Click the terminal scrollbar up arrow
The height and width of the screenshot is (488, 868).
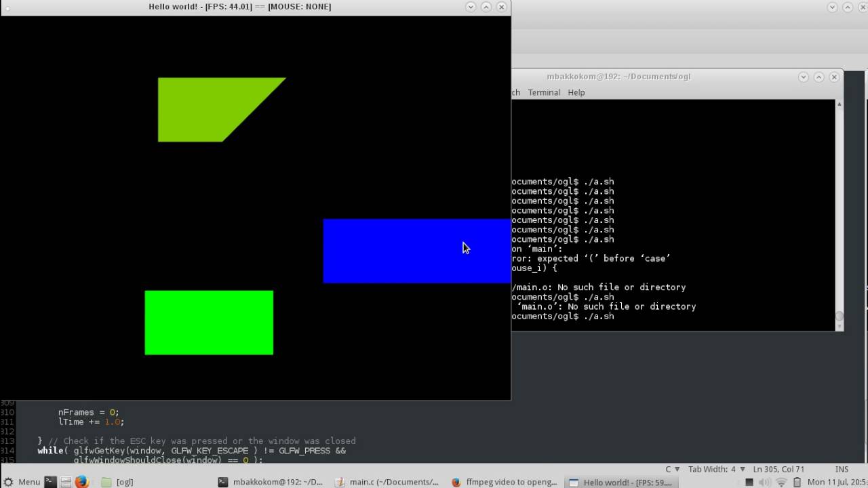click(x=839, y=104)
